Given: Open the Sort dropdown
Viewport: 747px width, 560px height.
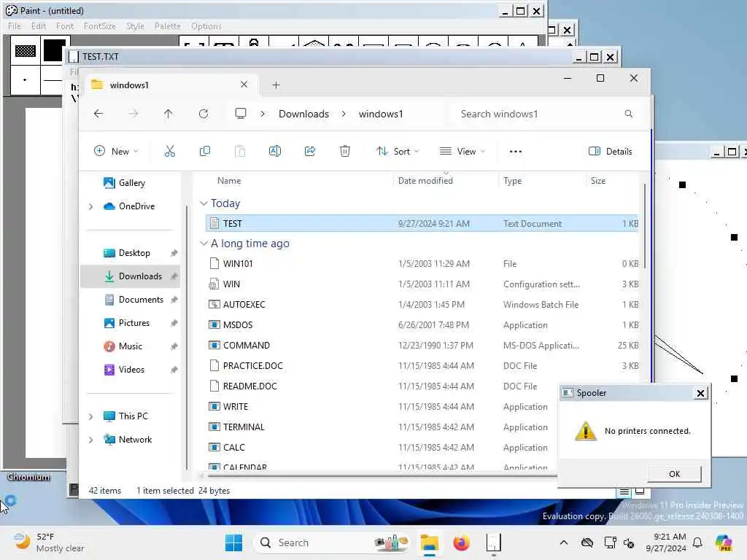Looking at the screenshot, I should point(398,152).
